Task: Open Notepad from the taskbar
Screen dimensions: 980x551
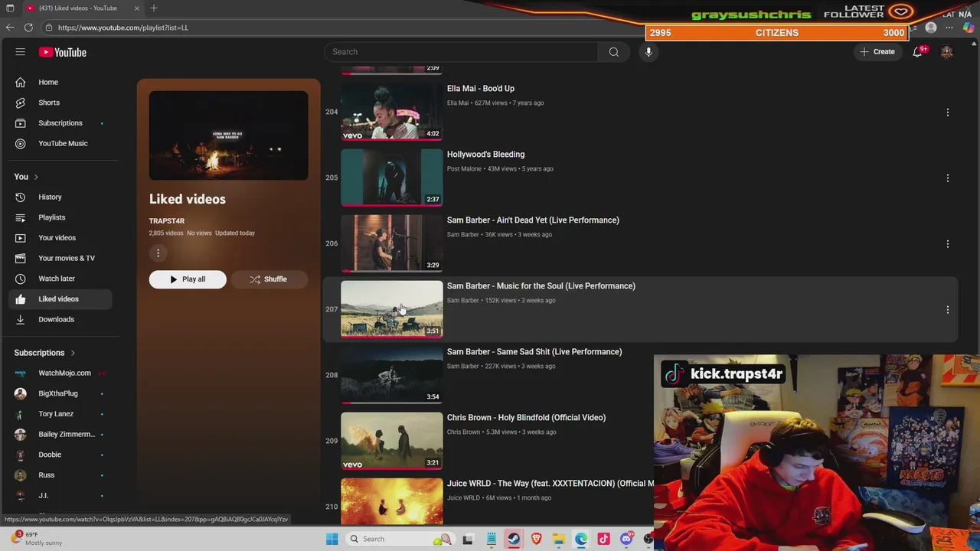Action: tap(491, 539)
